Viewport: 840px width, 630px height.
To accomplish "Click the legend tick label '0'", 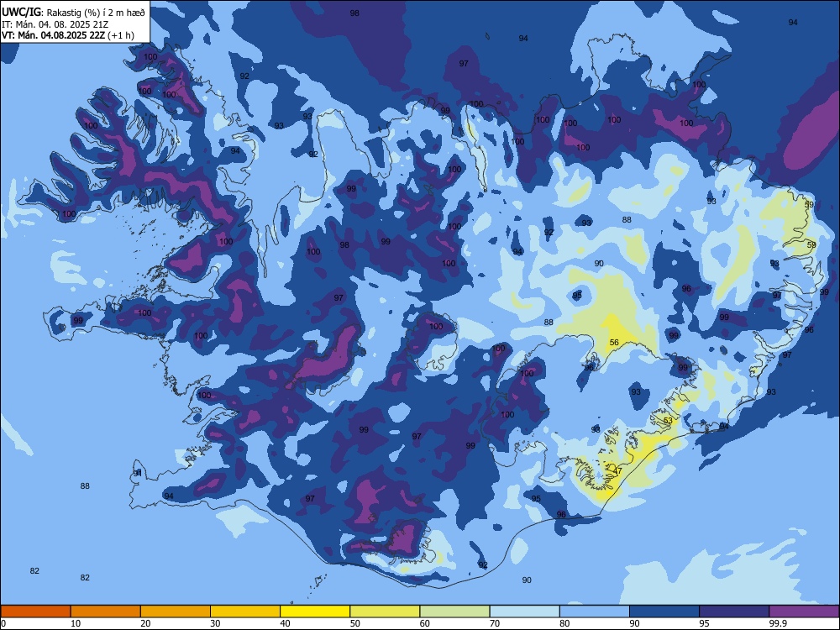I will tap(3, 623).
